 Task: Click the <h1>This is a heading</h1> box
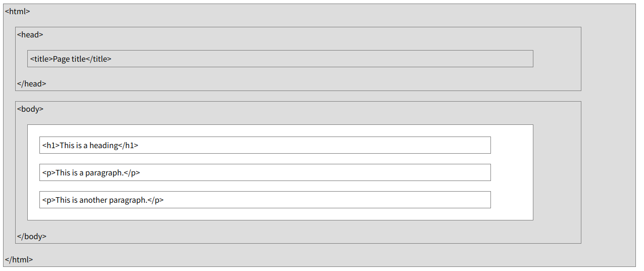pyautogui.click(x=265, y=145)
